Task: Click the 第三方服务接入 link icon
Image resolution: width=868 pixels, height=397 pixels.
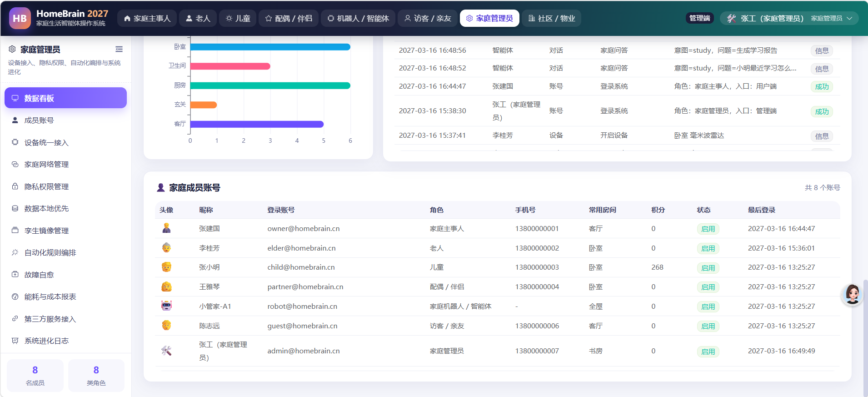Action: pos(15,319)
